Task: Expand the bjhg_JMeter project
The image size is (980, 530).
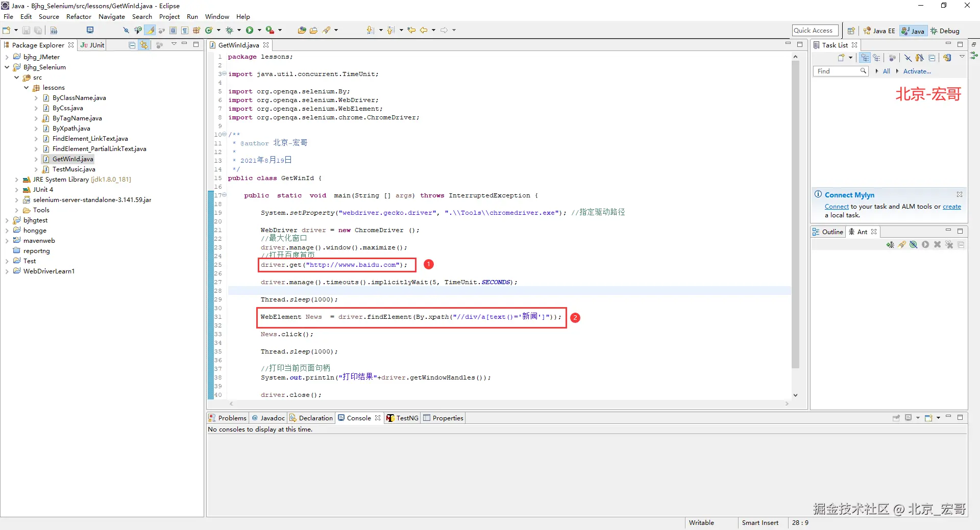Action: tap(7, 57)
